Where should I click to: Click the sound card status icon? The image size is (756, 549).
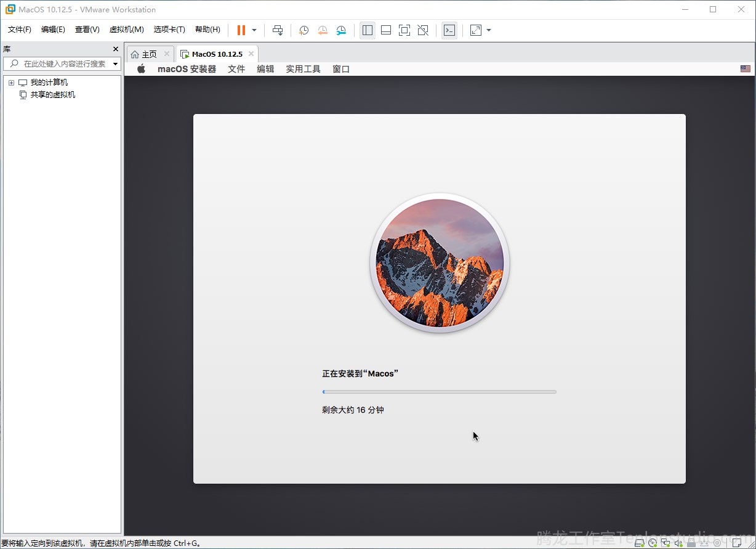click(x=678, y=543)
